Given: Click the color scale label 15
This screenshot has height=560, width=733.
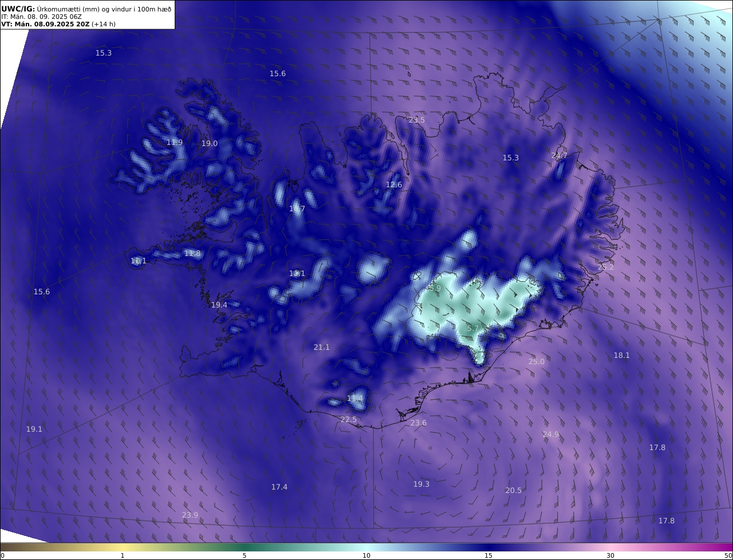Looking at the screenshot, I should [488, 556].
